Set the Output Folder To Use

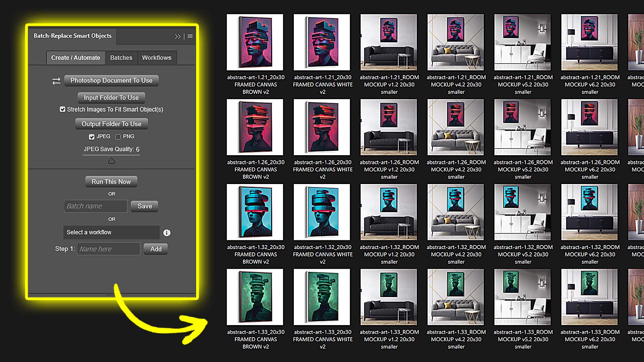coord(111,124)
